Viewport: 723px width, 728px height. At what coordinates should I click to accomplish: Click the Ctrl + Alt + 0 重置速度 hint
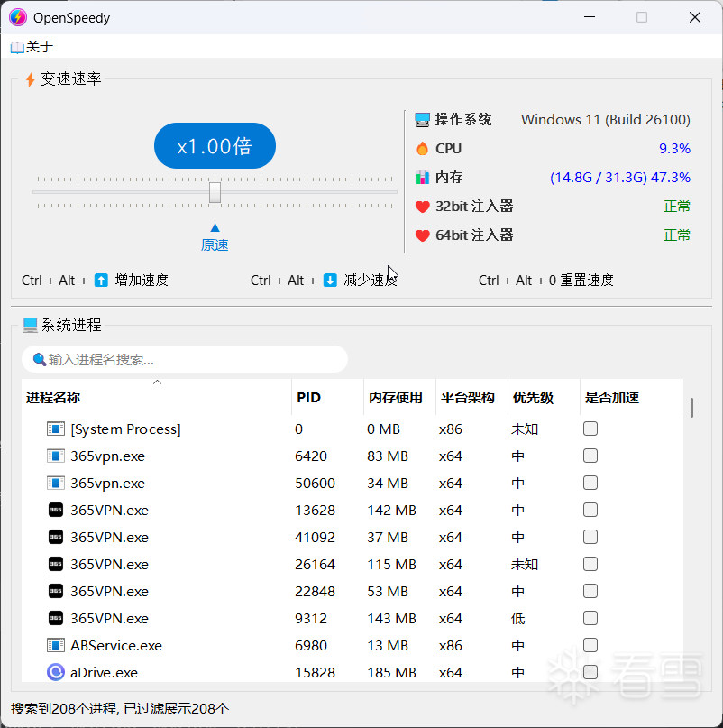coord(545,281)
